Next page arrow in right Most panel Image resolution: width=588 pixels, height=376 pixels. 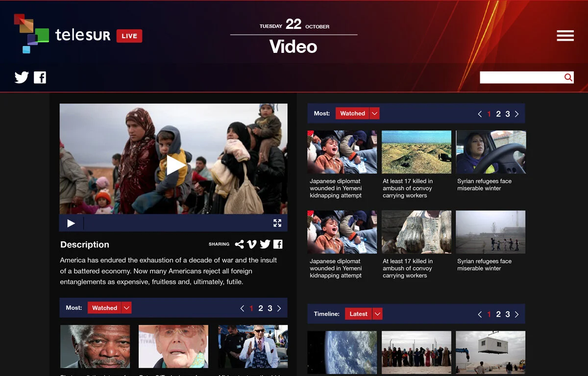pos(517,114)
